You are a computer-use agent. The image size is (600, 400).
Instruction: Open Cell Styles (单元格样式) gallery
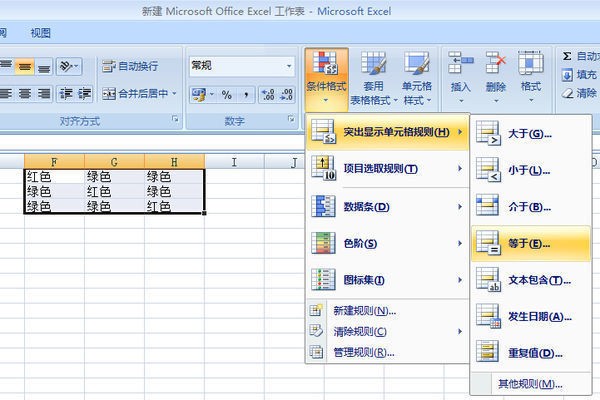pyautogui.click(x=417, y=79)
